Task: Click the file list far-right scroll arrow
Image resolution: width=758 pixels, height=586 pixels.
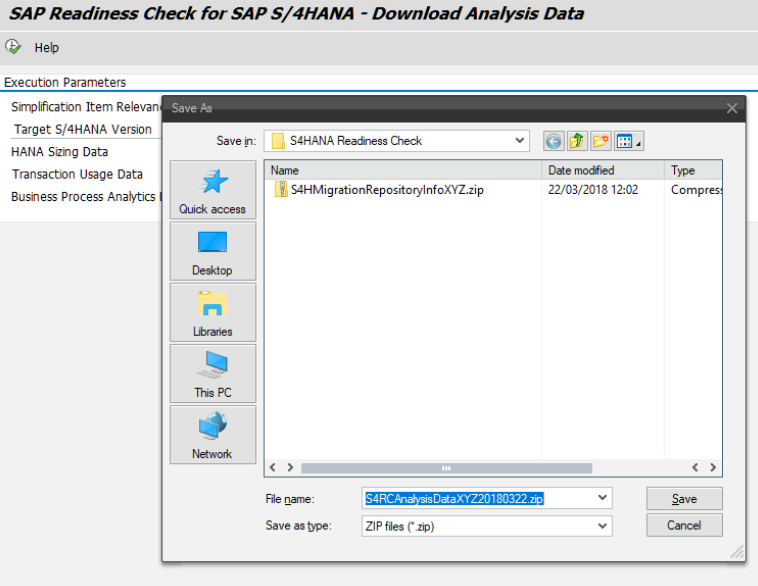Action: 713,468
